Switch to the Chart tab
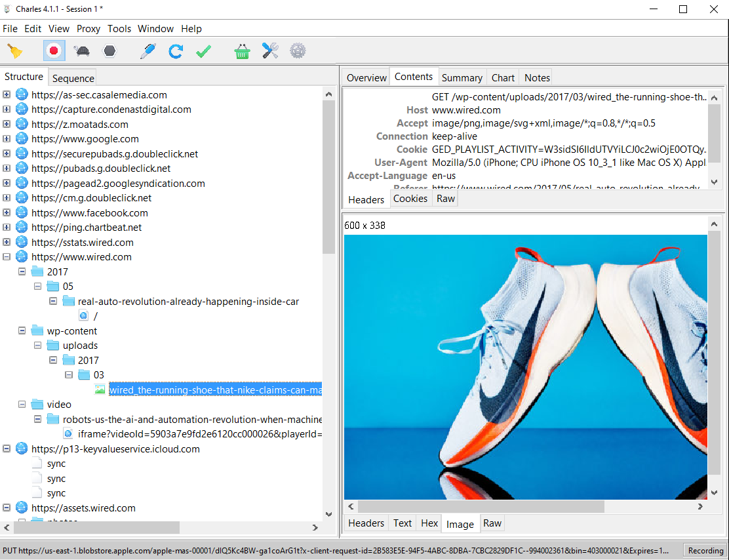Image resolution: width=729 pixels, height=560 pixels. [503, 77]
